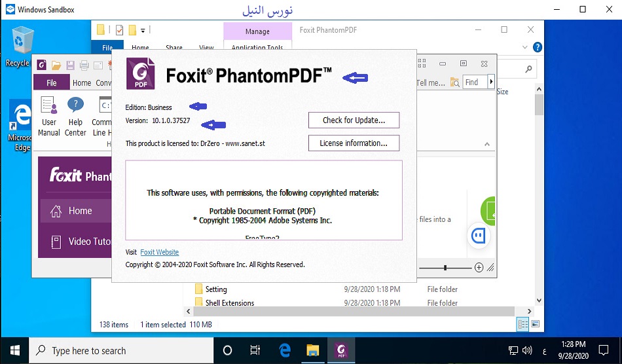The image size is (622, 364).
Task: Open the File tab in File Explorer
Action: pos(107,46)
